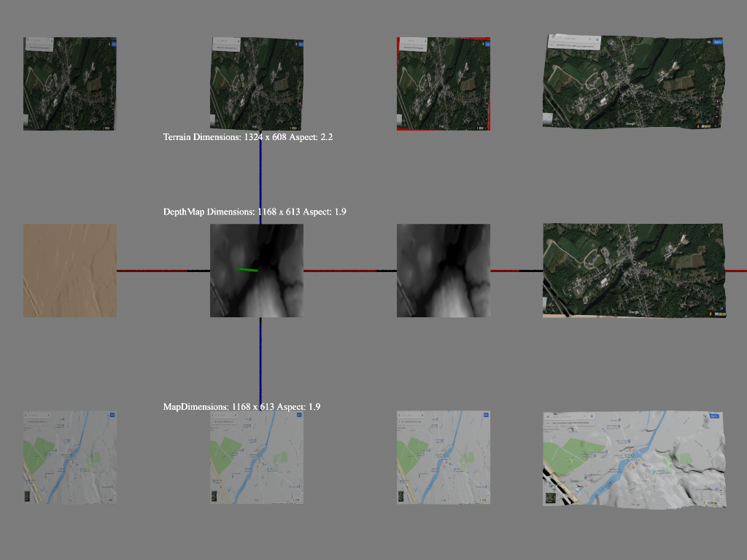Click the search box on the top-left satellite thumbnail
Image resolution: width=747 pixels, height=560 pixels.
coord(41,45)
